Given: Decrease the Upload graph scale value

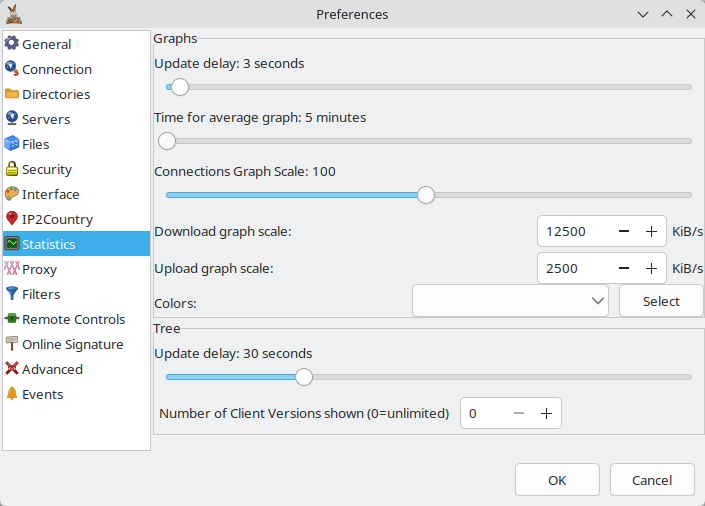Looking at the screenshot, I should point(624,269).
